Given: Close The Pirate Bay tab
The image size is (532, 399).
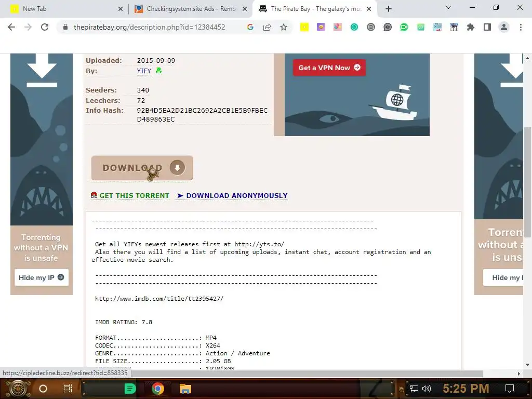Looking at the screenshot, I should click(x=369, y=9).
